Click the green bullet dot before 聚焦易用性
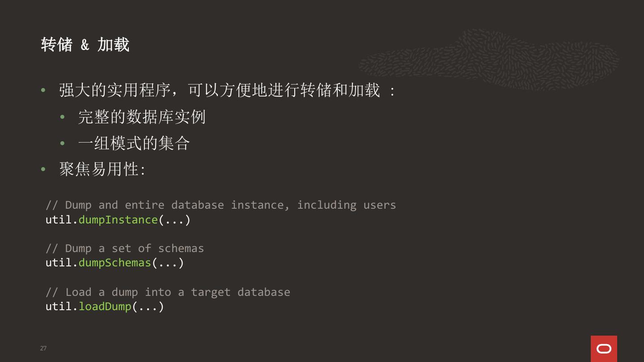This screenshot has height=362, width=644. pyautogui.click(x=43, y=169)
